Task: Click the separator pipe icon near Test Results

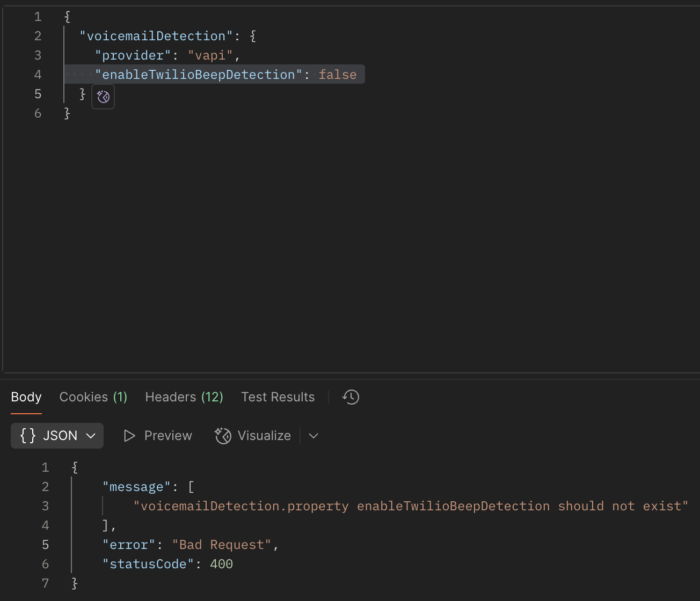Action: point(329,397)
